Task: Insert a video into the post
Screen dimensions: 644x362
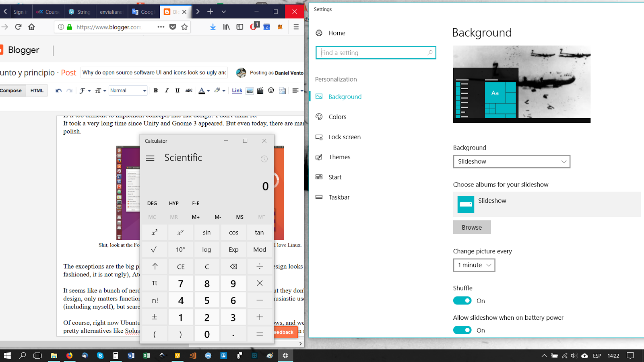Action: (260, 90)
